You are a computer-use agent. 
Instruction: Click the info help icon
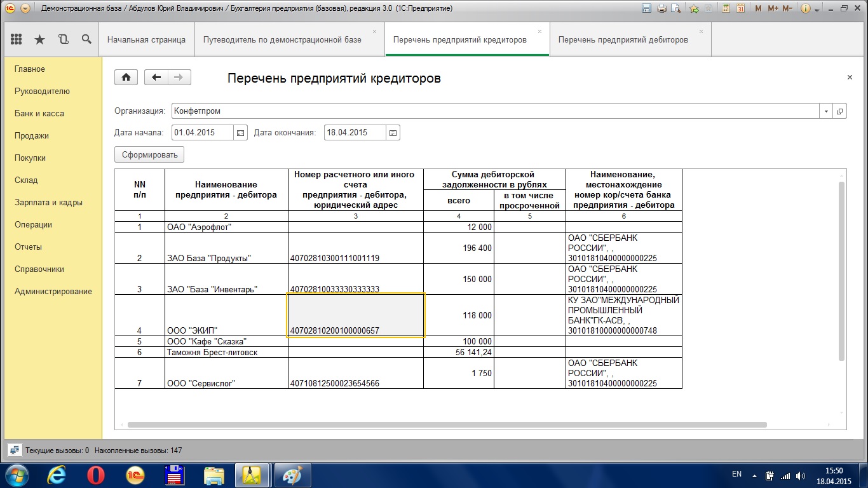pos(806,9)
